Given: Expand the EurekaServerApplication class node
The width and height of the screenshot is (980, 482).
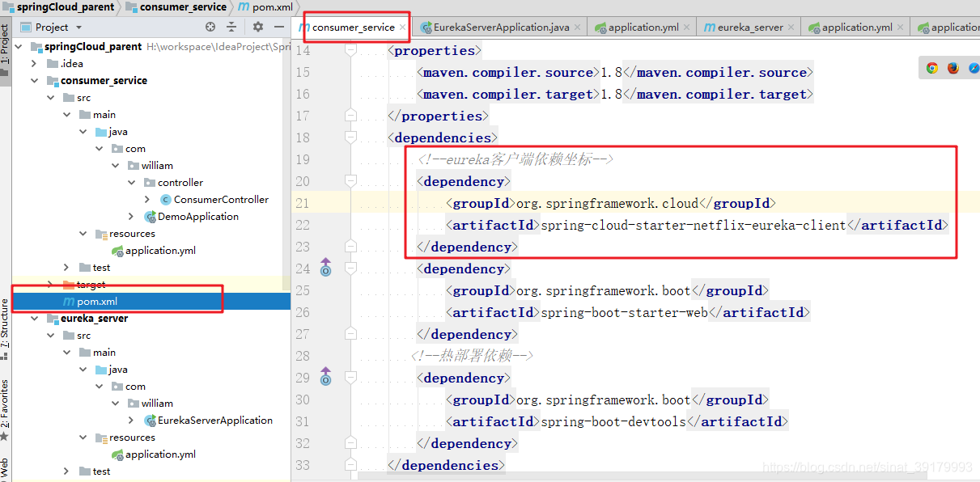Looking at the screenshot, I should (x=131, y=421).
